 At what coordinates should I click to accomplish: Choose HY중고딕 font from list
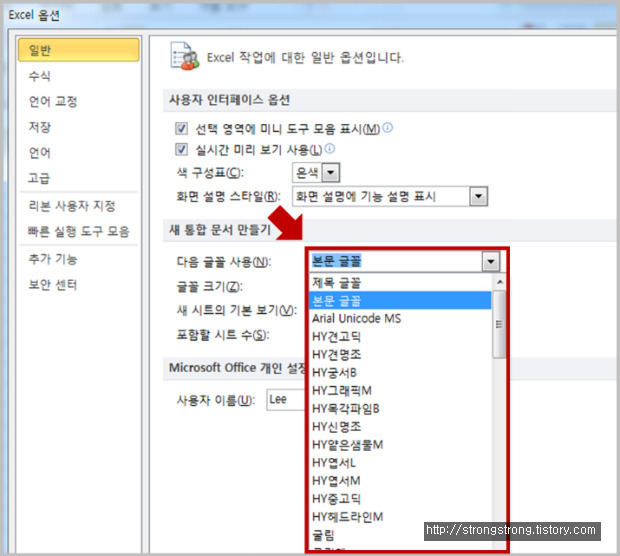pyautogui.click(x=400, y=499)
